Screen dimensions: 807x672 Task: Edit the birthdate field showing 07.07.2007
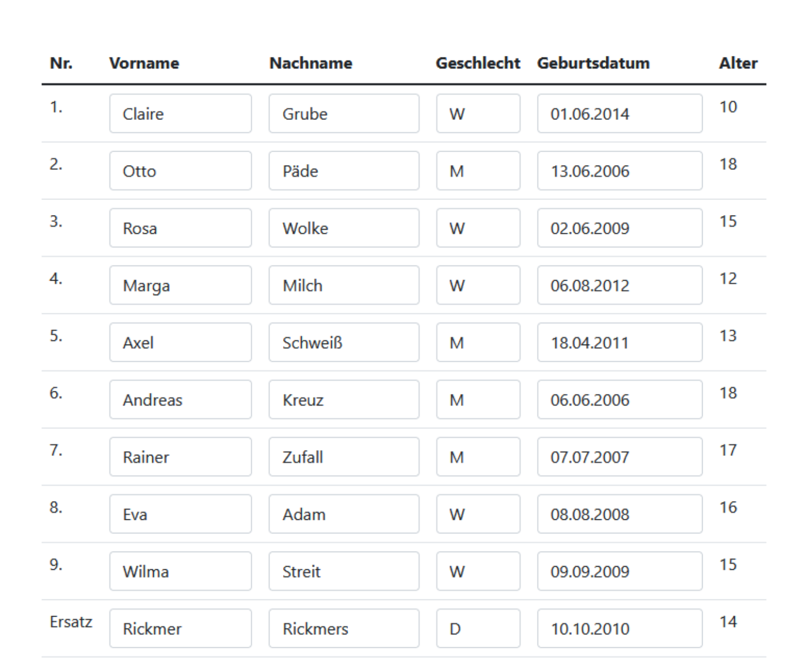pyautogui.click(x=619, y=457)
